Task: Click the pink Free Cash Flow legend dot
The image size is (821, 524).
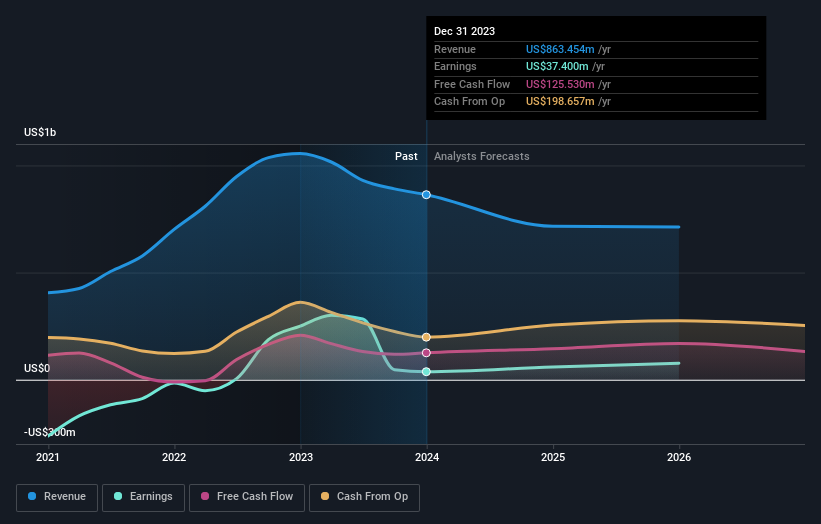Action: pos(205,496)
